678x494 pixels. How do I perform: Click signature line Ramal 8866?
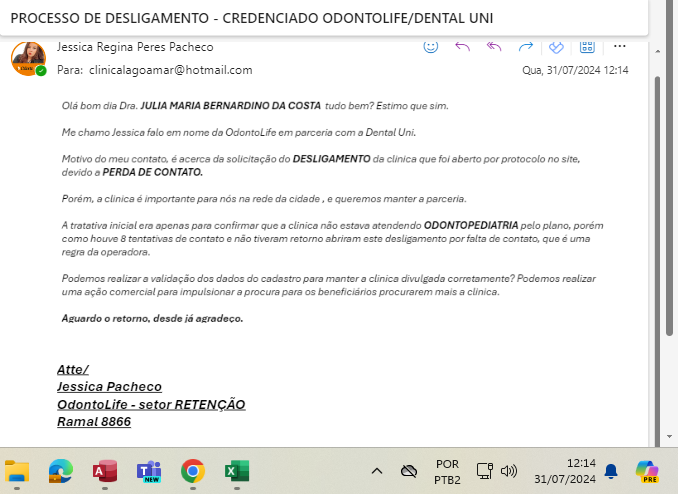click(x=94, y=421)
